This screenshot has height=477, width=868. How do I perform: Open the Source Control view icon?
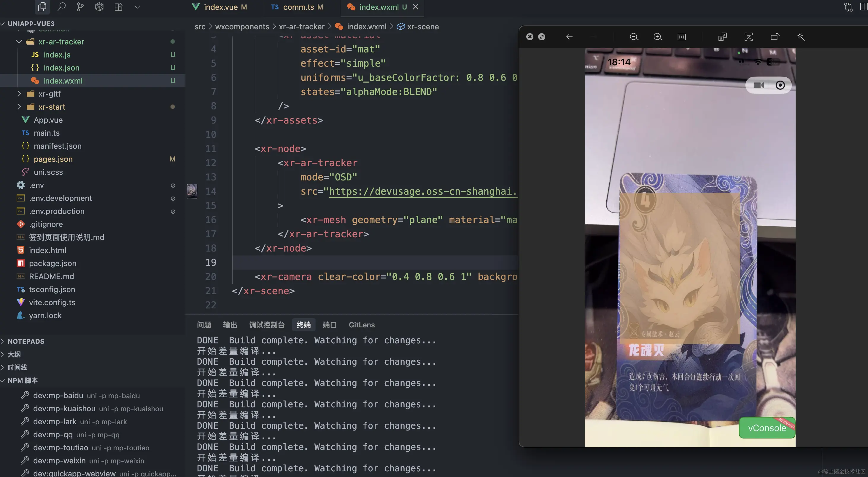click(80, 7)
